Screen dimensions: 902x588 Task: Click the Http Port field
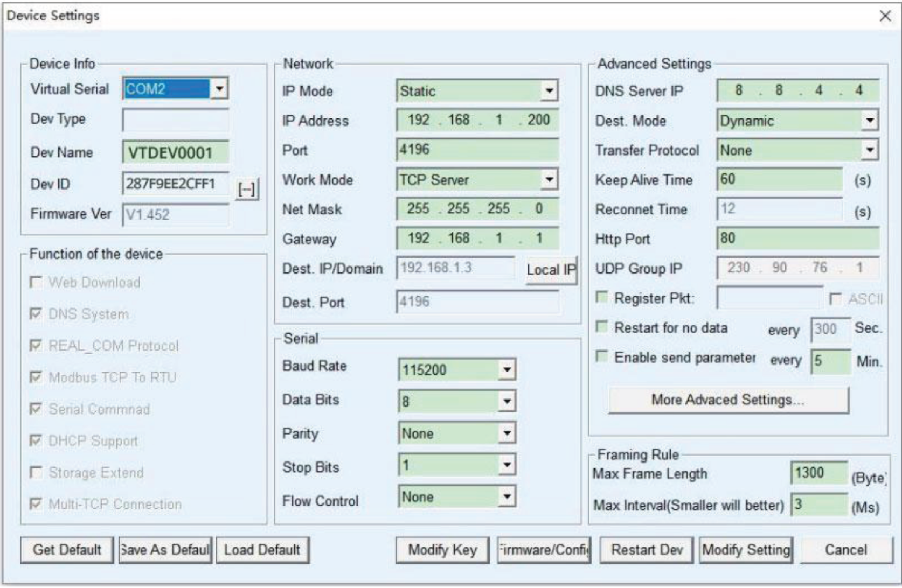(798, 238)
